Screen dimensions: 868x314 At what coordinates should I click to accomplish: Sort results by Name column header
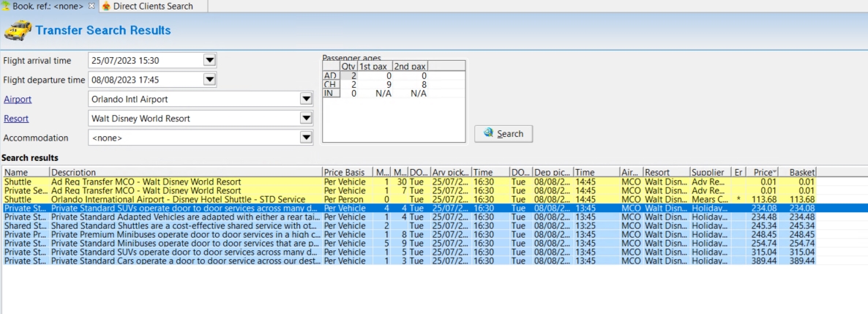(26, 172)
